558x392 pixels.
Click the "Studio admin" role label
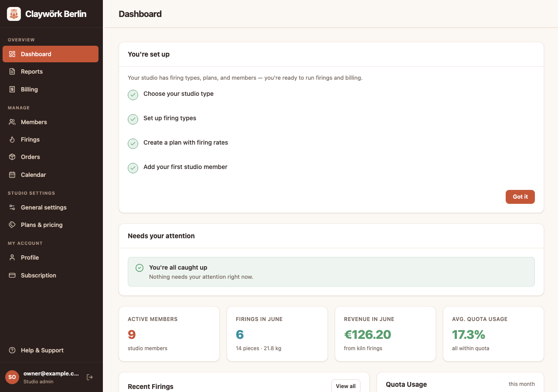38,382
